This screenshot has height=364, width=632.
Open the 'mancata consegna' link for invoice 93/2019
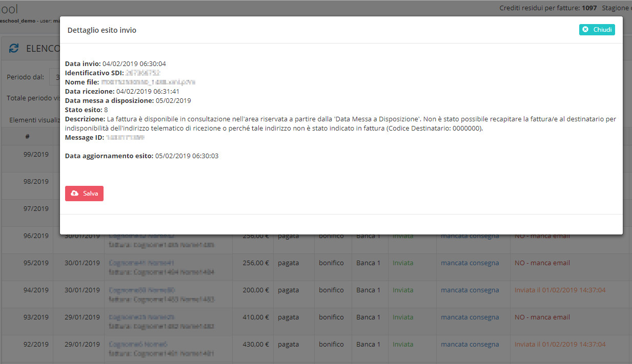470,317
